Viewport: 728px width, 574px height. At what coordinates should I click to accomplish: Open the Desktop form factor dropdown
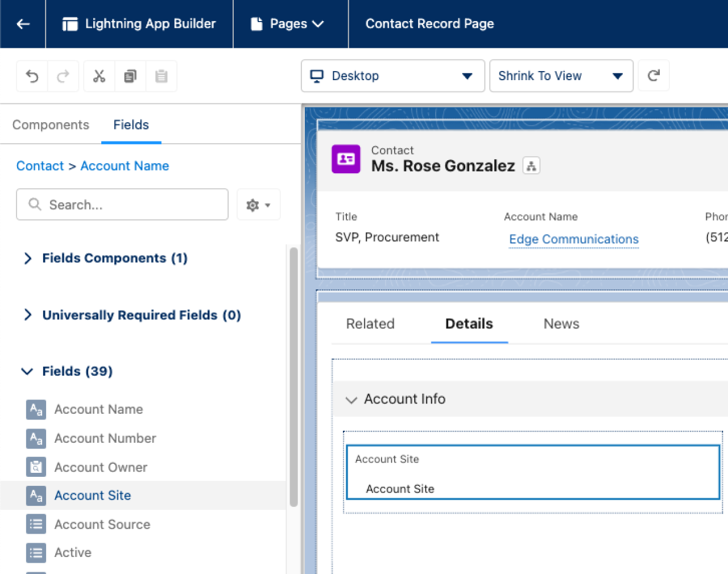tap(392, 76)
